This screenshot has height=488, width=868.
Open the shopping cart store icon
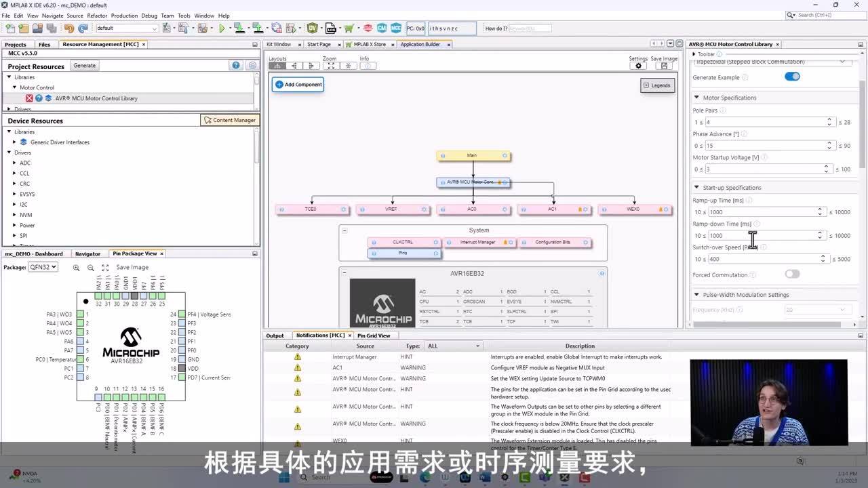[349, 28]
